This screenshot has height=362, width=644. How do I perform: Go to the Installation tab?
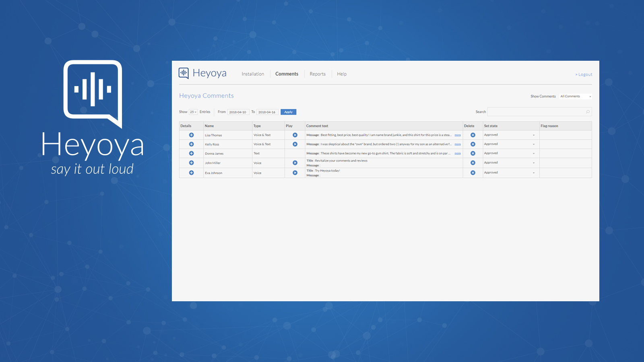(253, 74)
